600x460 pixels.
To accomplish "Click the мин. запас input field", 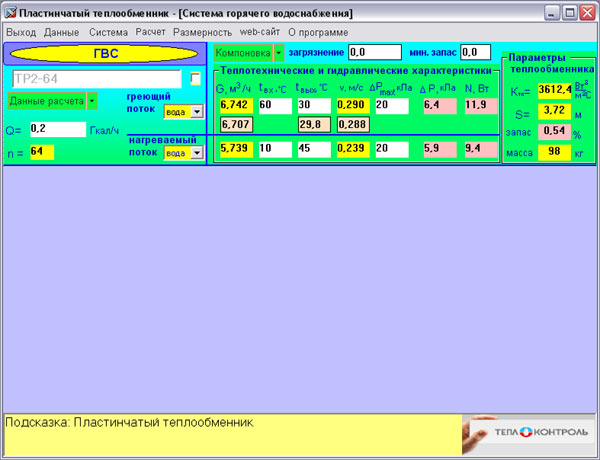I will tap(475, 52).
